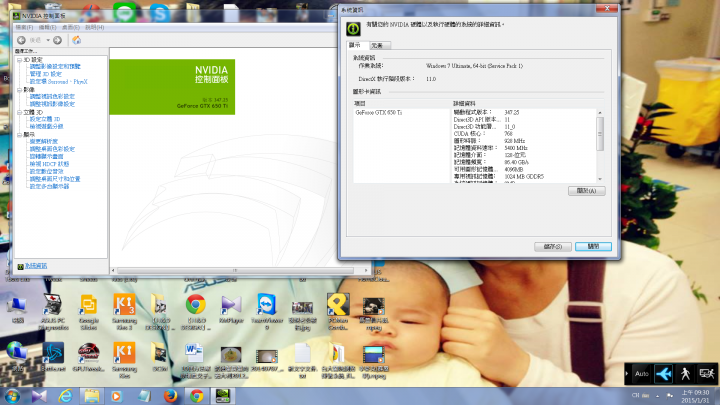Open the back history dropdown arrow
Image resolution: width=720 pixels, height=405 pixels.
[48, 40]
